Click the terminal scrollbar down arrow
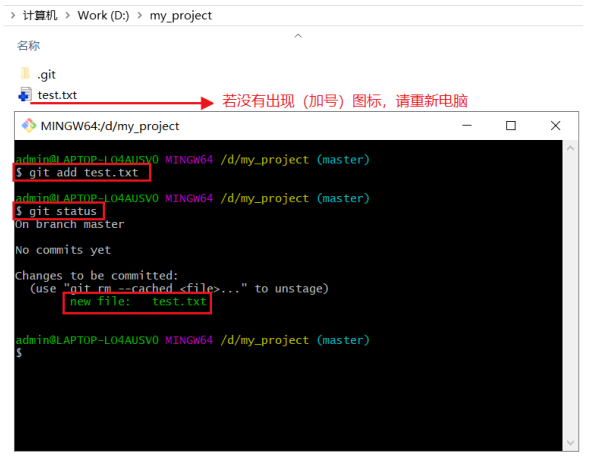 pyautogui.click(x=570, y=442)
